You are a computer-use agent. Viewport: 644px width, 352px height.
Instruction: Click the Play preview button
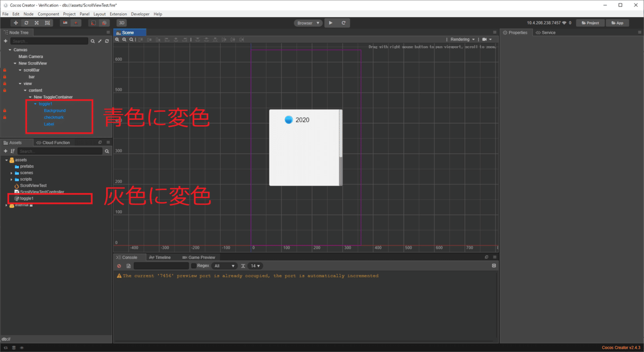coord(331,23)
